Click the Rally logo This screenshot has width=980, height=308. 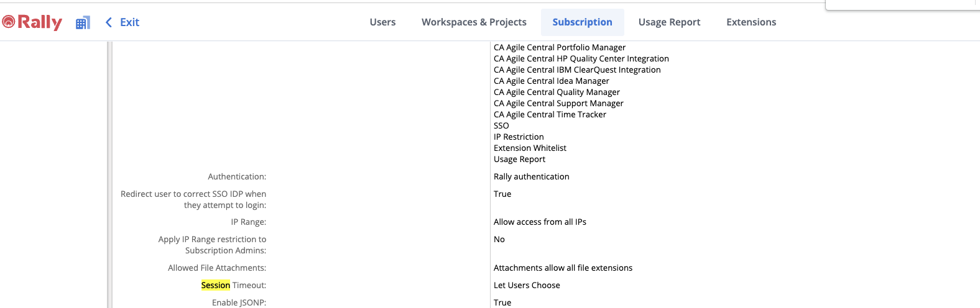coord(32,22)
